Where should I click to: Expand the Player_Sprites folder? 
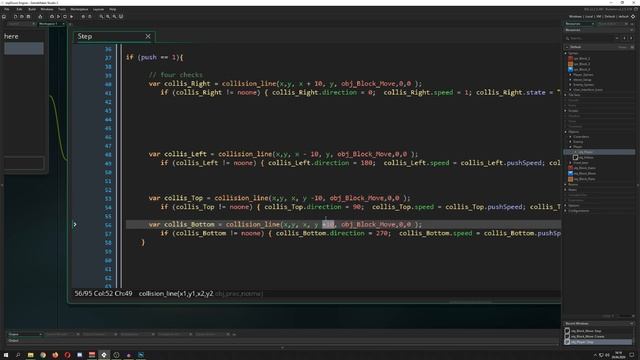click(x=571, y=75)
